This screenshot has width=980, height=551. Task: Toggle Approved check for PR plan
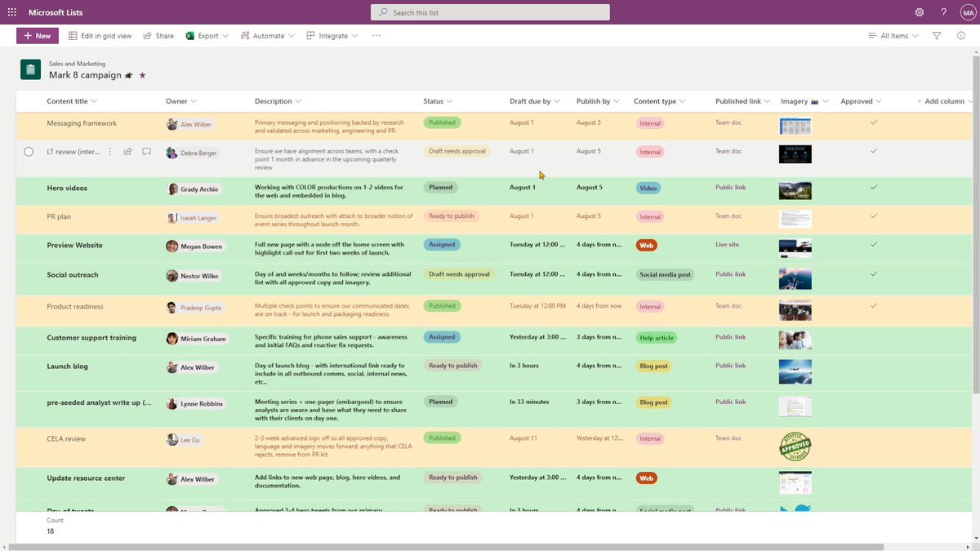(874, 216)
